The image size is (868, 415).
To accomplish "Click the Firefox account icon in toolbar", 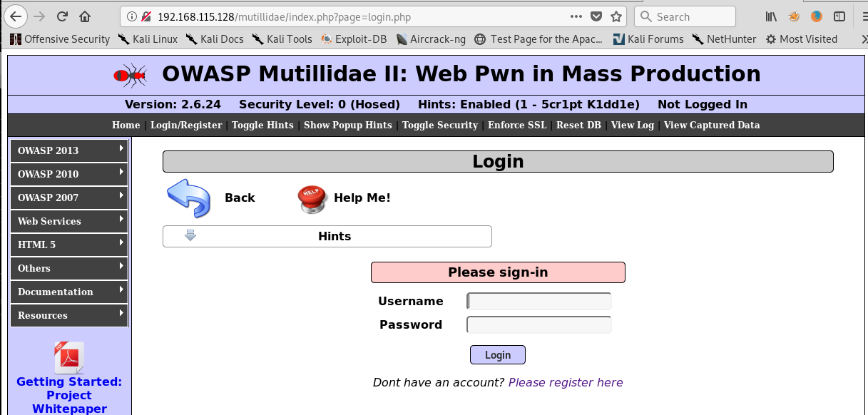I will click(817, 16).
